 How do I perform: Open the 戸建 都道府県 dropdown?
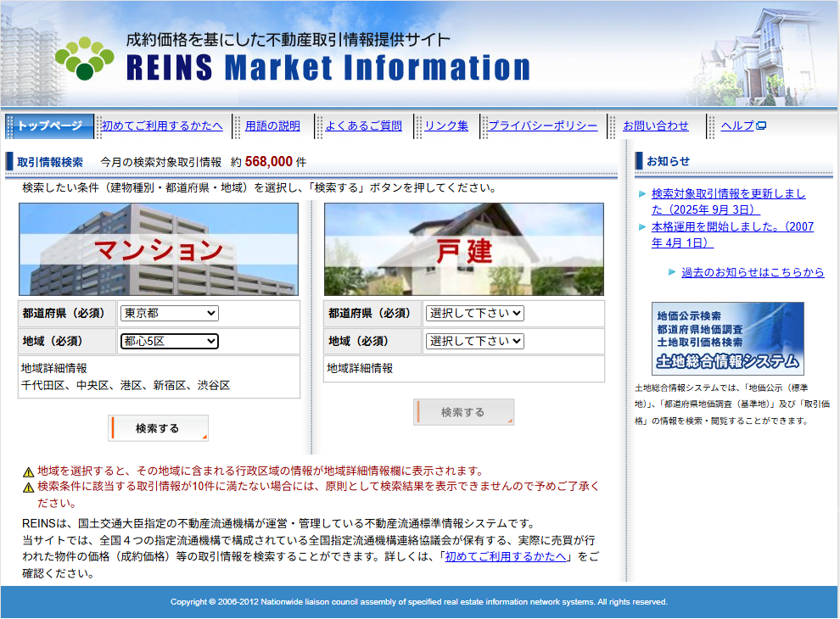pyautogui.click(x=474, y=313)
